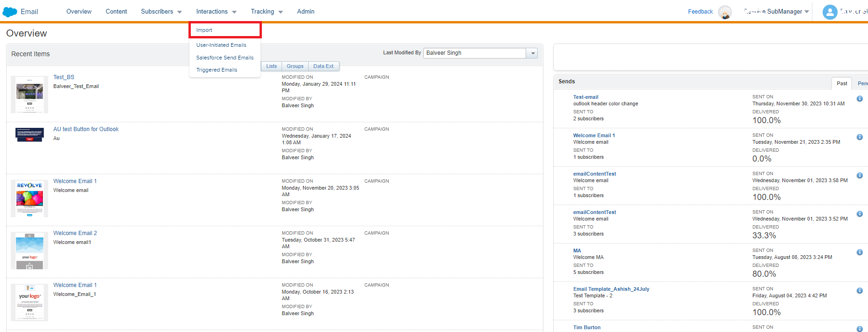Expand the Subscribers menu arrow

tap(180, 12)
